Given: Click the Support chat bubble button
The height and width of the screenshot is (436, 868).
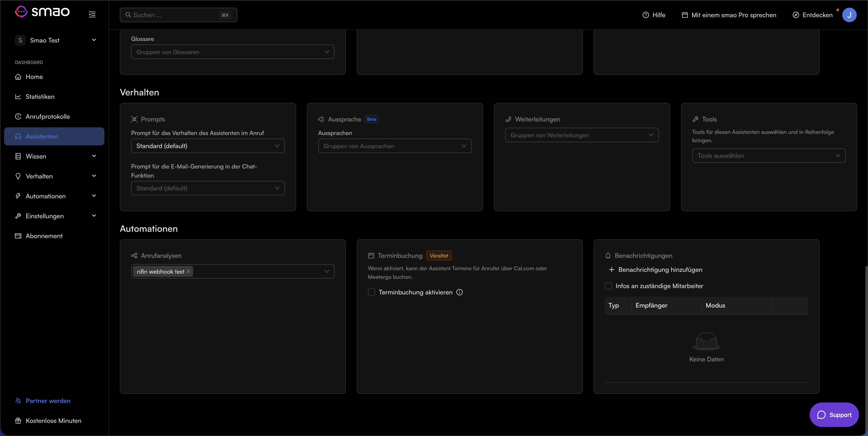Looking at the screenshot, I should point(834,415).
